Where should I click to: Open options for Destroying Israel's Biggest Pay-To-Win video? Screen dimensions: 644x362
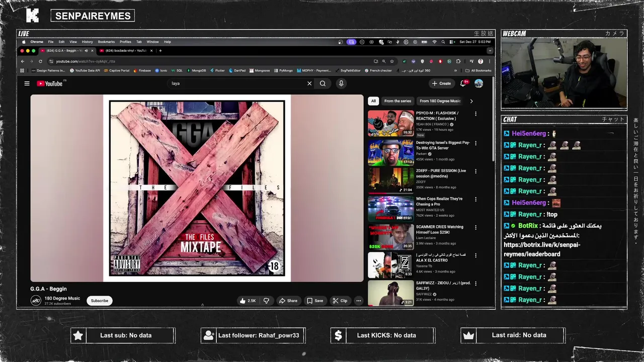pyautogui.click(x=475, y=143)
